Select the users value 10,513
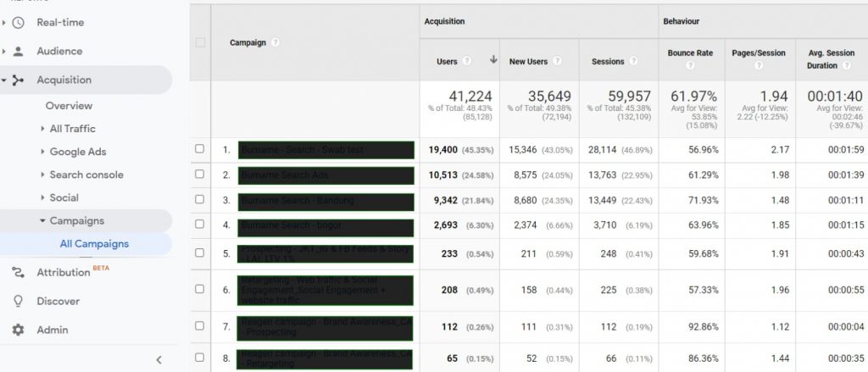This screenshot has height=372, width=868. point(442,175)
